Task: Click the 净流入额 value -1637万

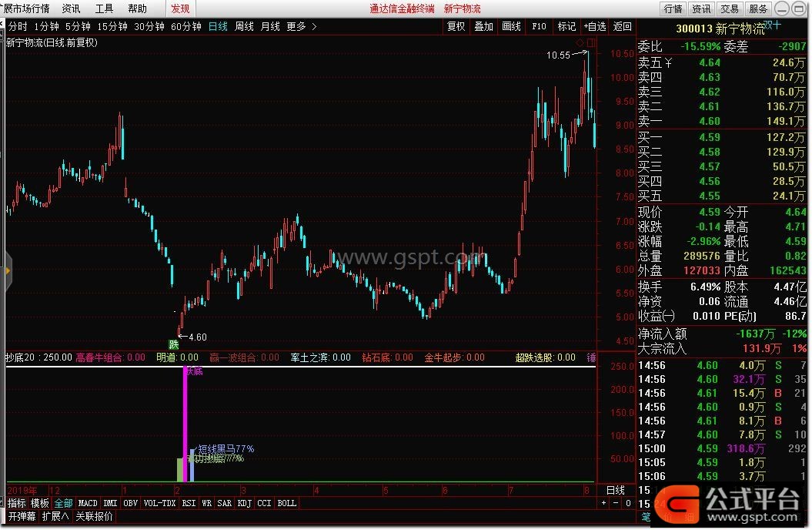Action: tap(756, 334)
